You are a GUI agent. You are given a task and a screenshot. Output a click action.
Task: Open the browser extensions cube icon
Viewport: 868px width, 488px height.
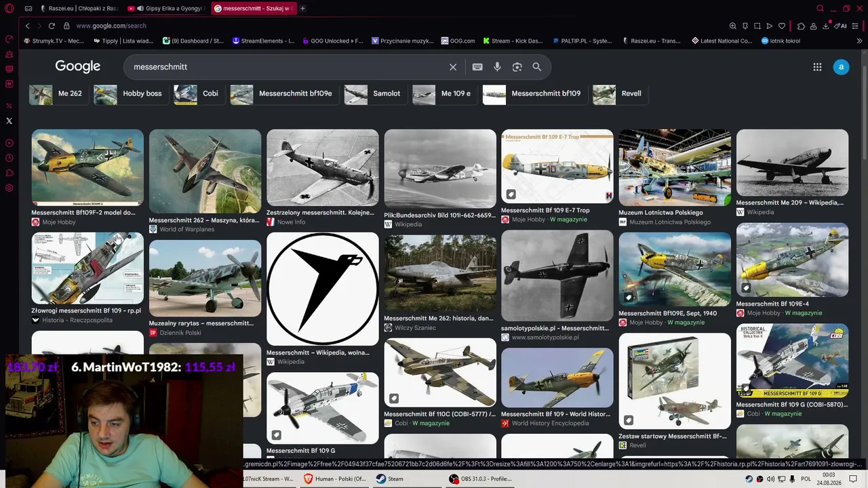point(801,26)
